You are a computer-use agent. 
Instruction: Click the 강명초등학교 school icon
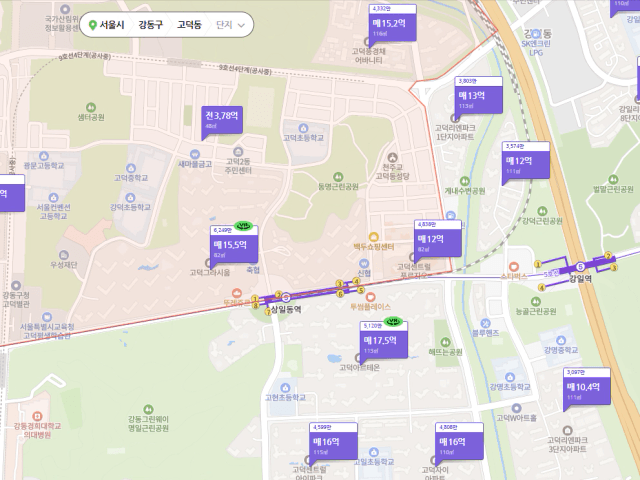coord(509,377)
